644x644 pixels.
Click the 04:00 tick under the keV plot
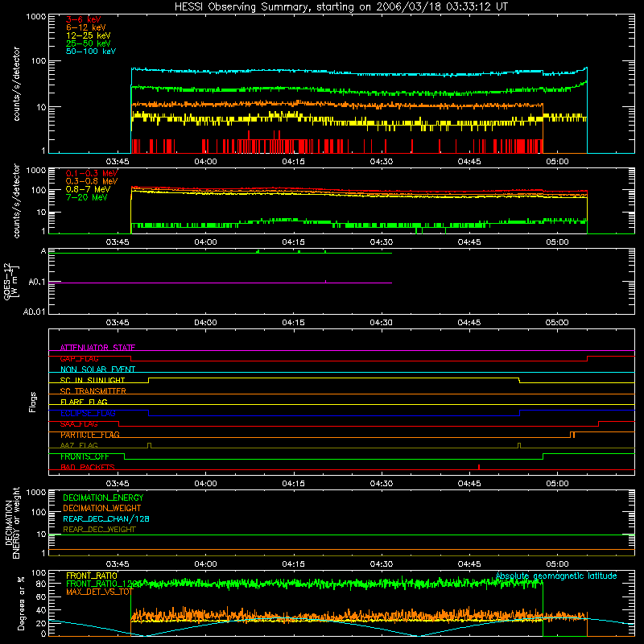[x=205, y=162]
